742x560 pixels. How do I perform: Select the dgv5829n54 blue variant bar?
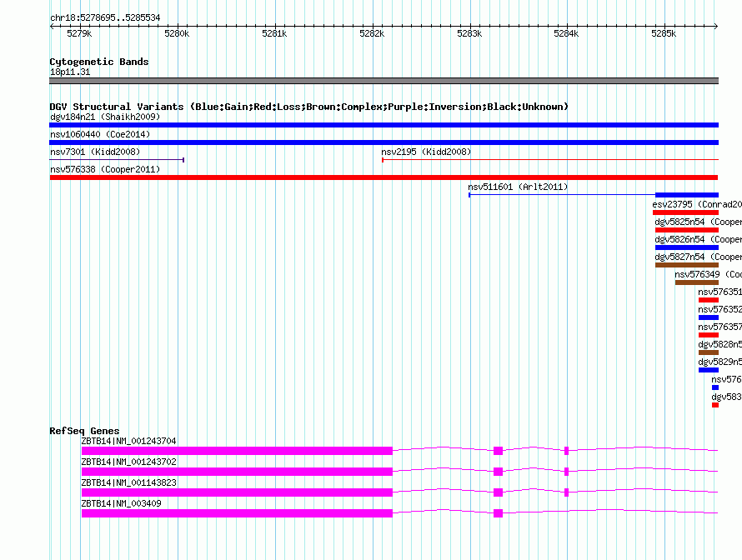[709, 370]
